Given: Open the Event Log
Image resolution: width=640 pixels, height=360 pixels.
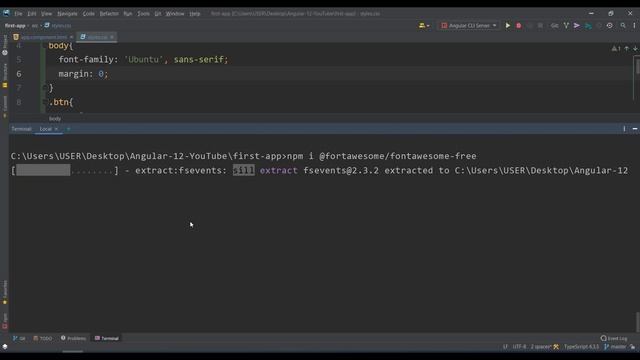Looking at the screenshot, I should [614, 338].
